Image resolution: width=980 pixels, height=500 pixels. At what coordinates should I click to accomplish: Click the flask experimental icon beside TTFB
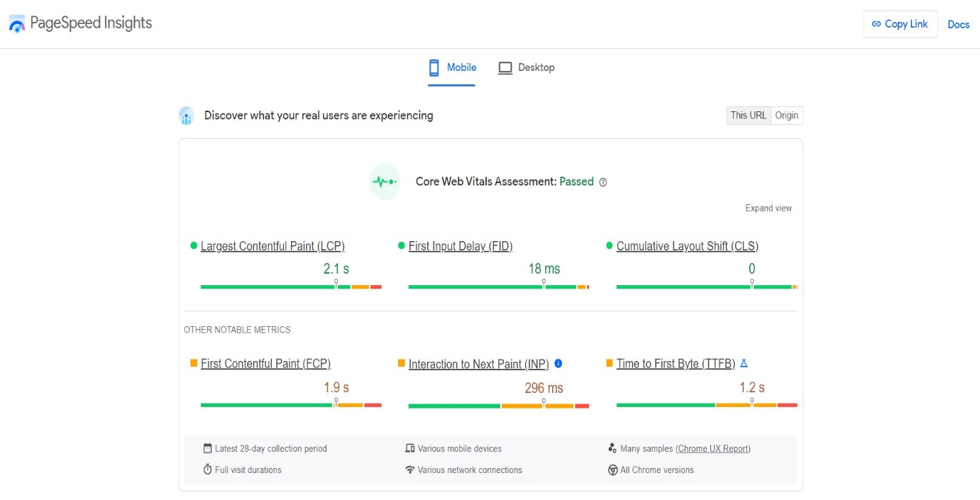click(744, 363)
